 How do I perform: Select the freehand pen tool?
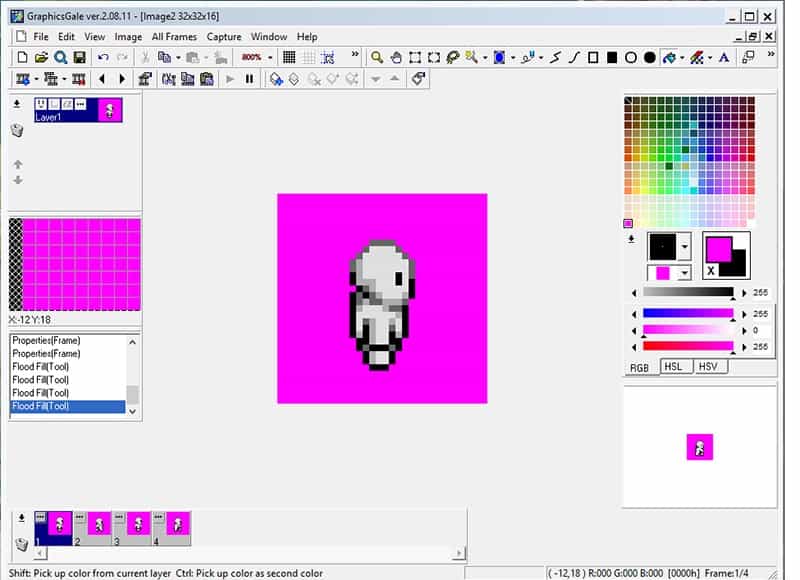(x=528, y=57)
